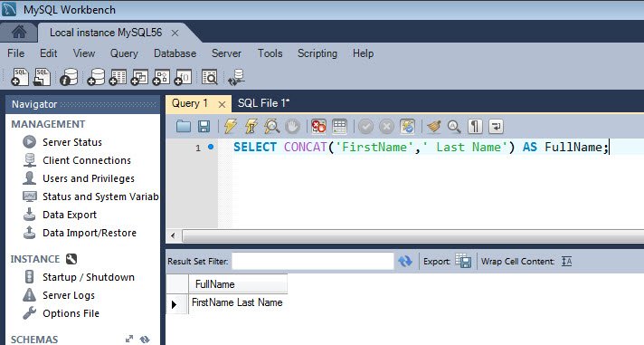This screenshot has width=644, height=345.
Task: Click line 1 breakpoint marker dot
Action: pos(211,147)
